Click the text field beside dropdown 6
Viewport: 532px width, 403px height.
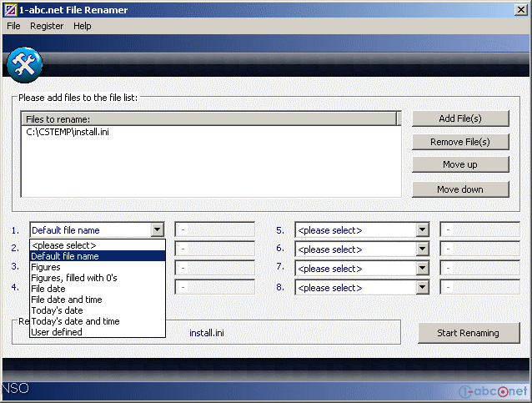479,249
